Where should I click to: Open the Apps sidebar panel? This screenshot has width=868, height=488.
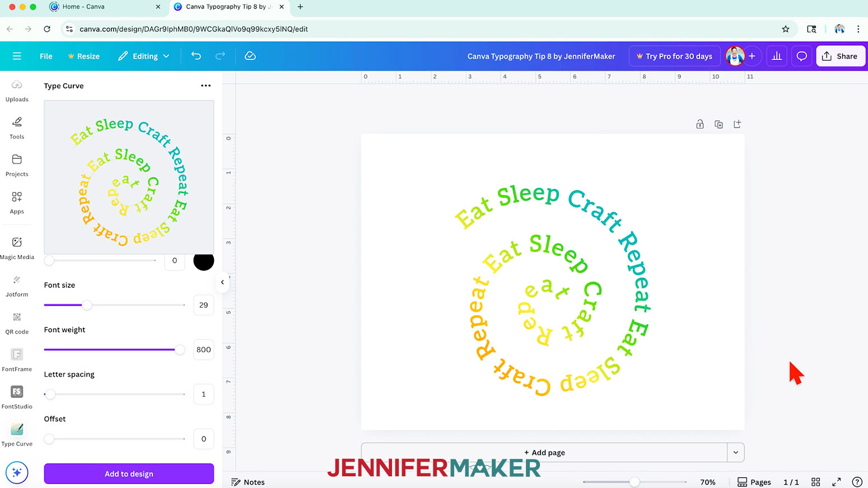(17, 203)
